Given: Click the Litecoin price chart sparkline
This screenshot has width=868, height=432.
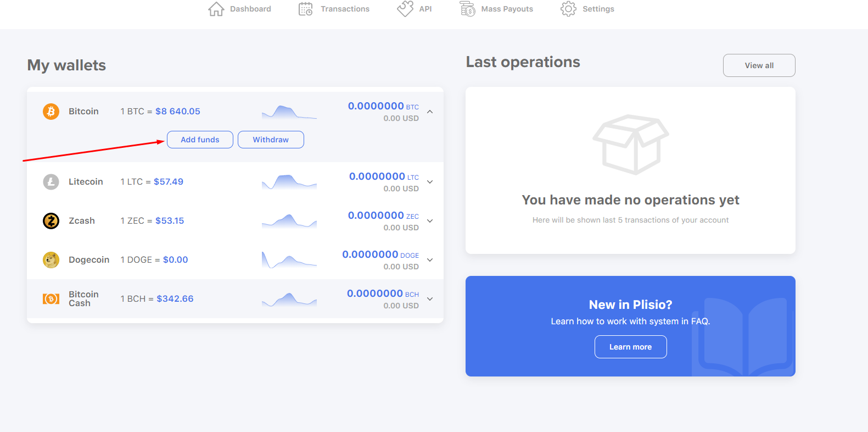Looking at the screenshot, I should tap(289, 182).
